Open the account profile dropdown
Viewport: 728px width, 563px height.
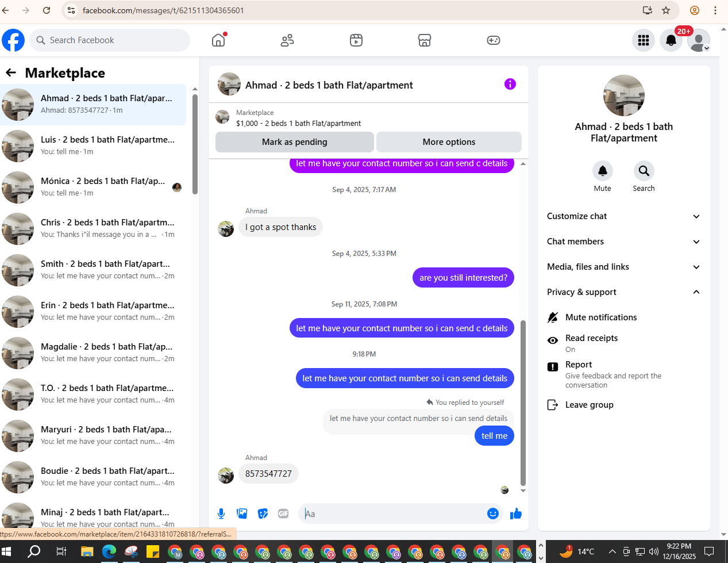click(699, 40)
